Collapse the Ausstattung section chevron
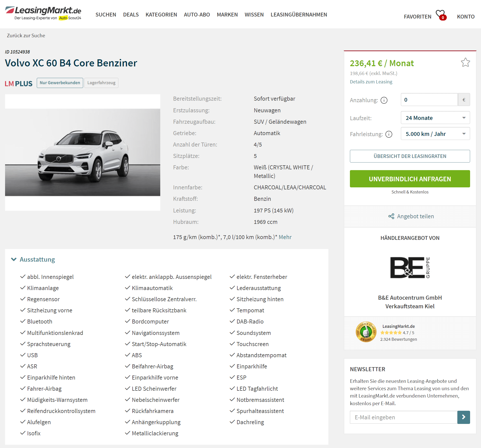Viewport: 481px width, 448px height. coord(14,259)
